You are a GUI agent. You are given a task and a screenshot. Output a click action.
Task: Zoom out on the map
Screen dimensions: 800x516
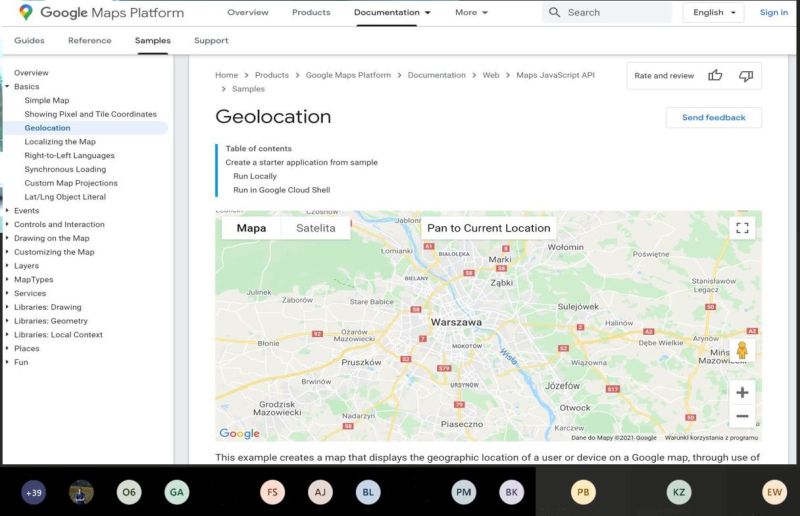(x=742, y=416)
